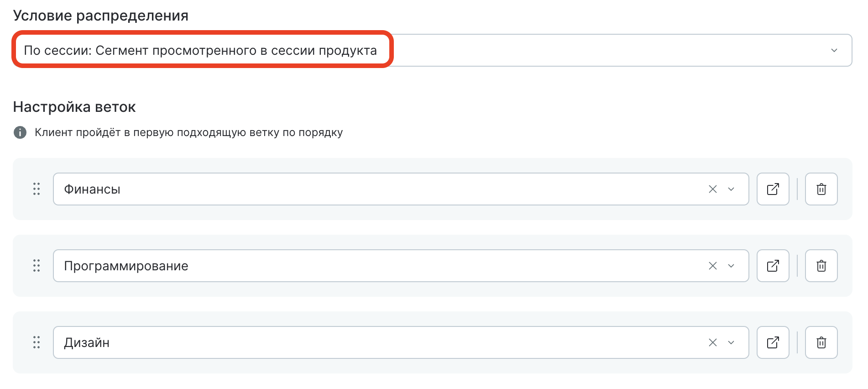The width and height of the screenshot is (868, 389).
Task: Open external link for Дизайн branch
Action: coord(773,342)
